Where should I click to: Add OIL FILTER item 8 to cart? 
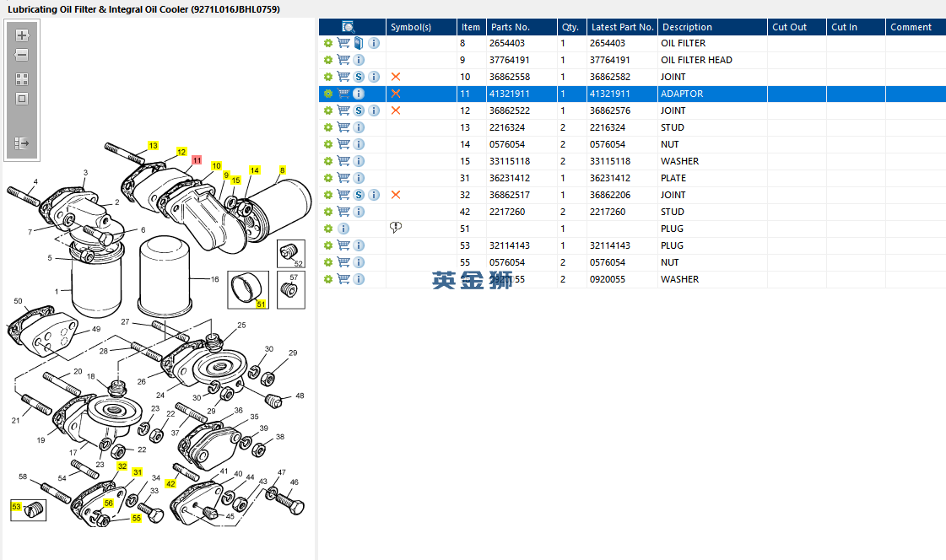coord(343,43)
